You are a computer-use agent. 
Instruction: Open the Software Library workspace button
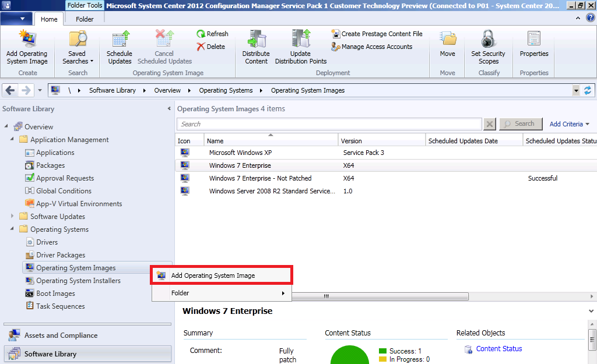[87, 354]
